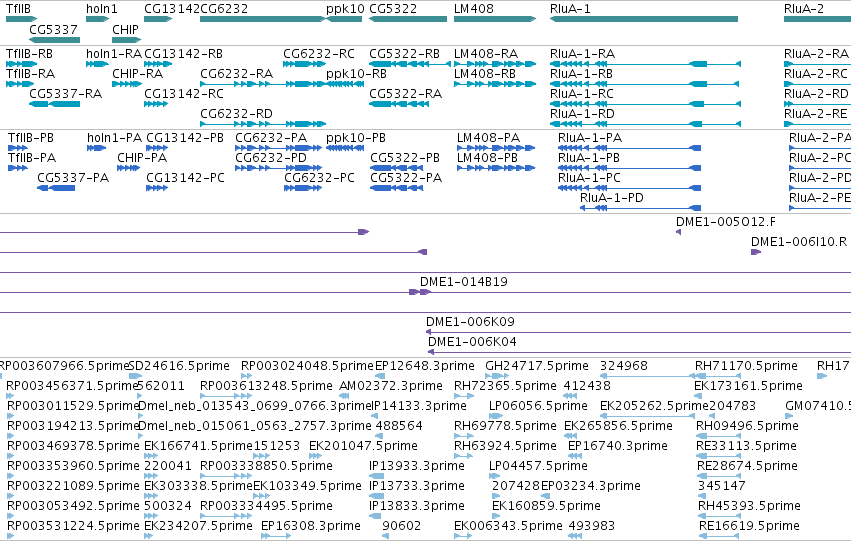Select transcript TfIIB-RB
This screenshot has height=541, width=851.
tap(21, 64)
